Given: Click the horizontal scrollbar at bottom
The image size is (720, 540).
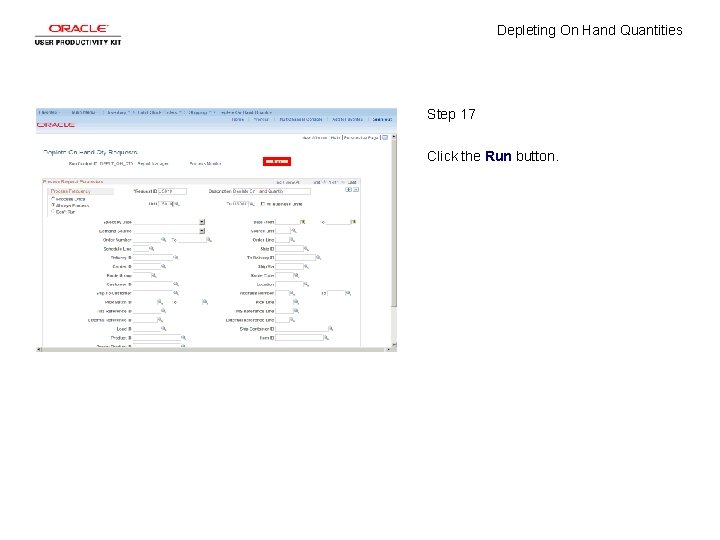Looking at the screenshot, I should (214, 349).
